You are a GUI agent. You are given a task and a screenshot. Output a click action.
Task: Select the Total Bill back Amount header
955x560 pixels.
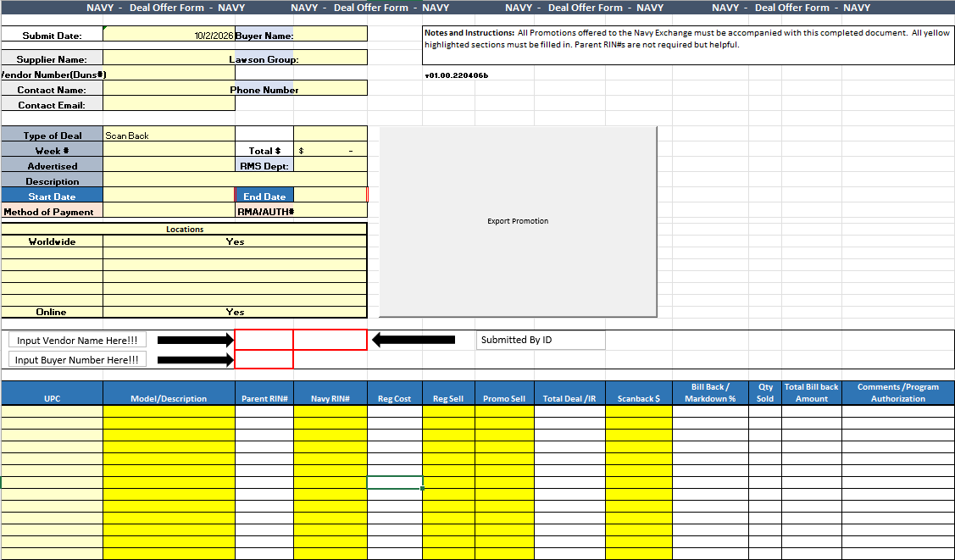811,393
